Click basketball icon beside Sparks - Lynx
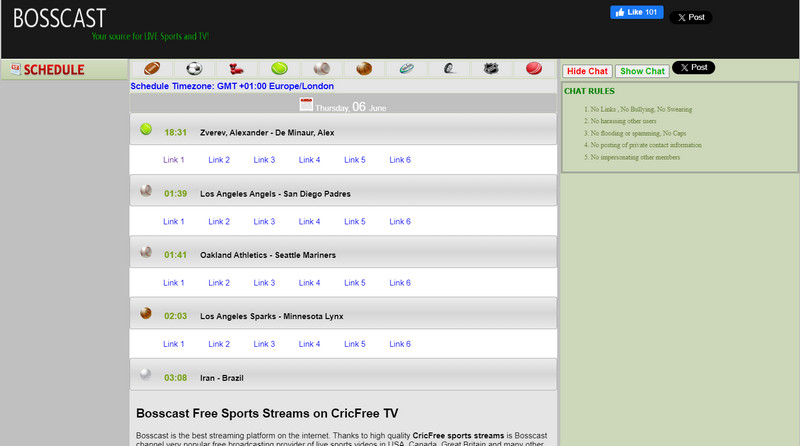The image size is (800, 446). (x=146, y=313)
